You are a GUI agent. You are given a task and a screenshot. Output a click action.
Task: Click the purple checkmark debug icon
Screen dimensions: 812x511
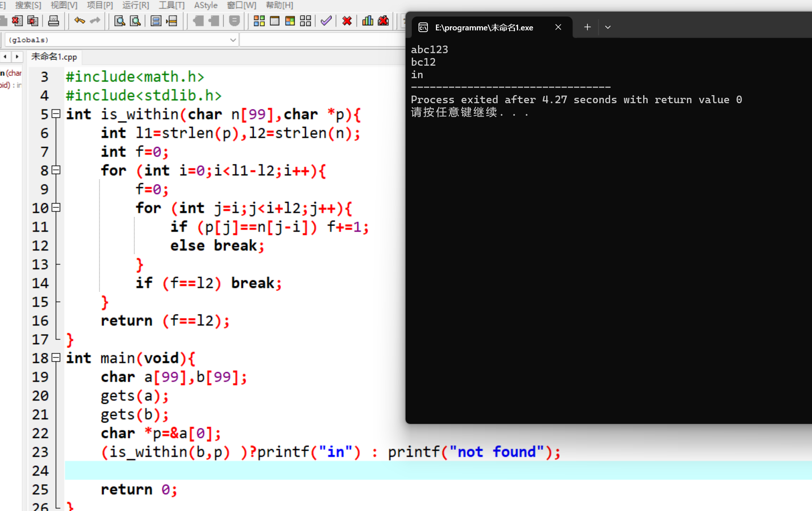click(326, 21)
